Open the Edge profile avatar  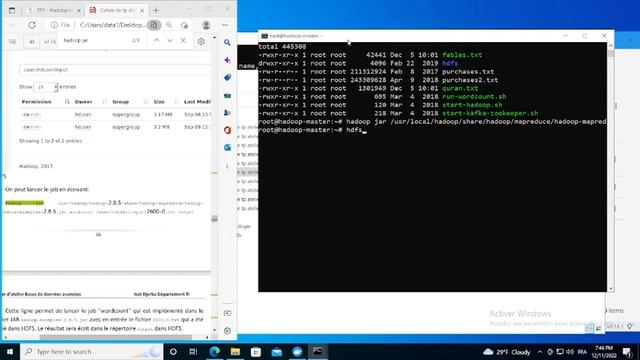click(x=206, y=25)
